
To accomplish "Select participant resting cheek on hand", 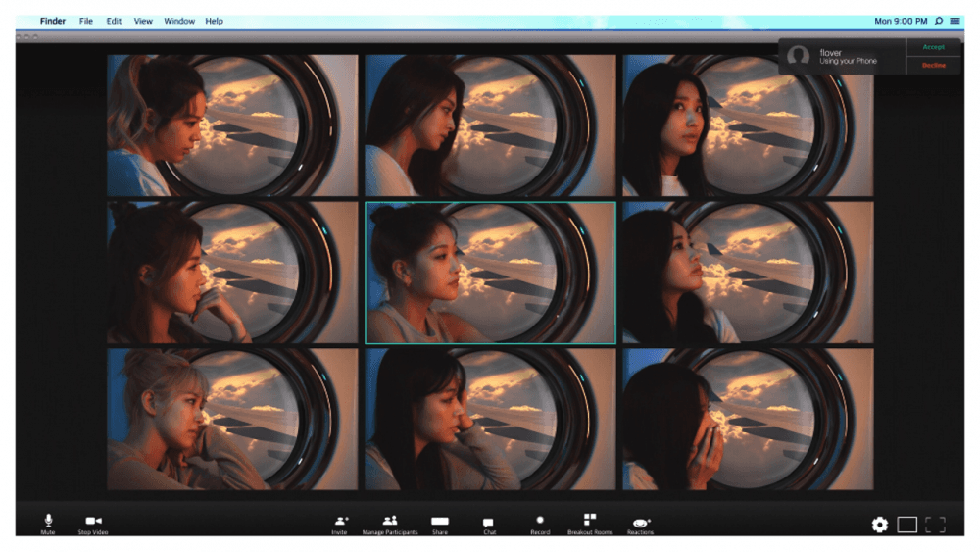I will click(491, 419).
